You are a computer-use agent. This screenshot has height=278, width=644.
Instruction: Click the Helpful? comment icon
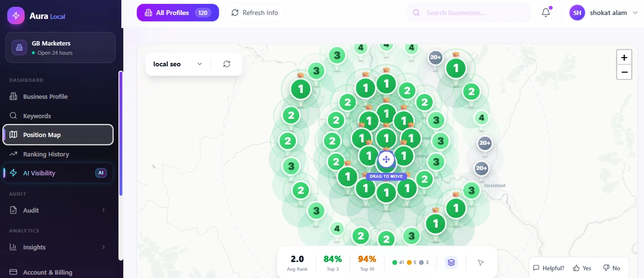coord(536,268)
